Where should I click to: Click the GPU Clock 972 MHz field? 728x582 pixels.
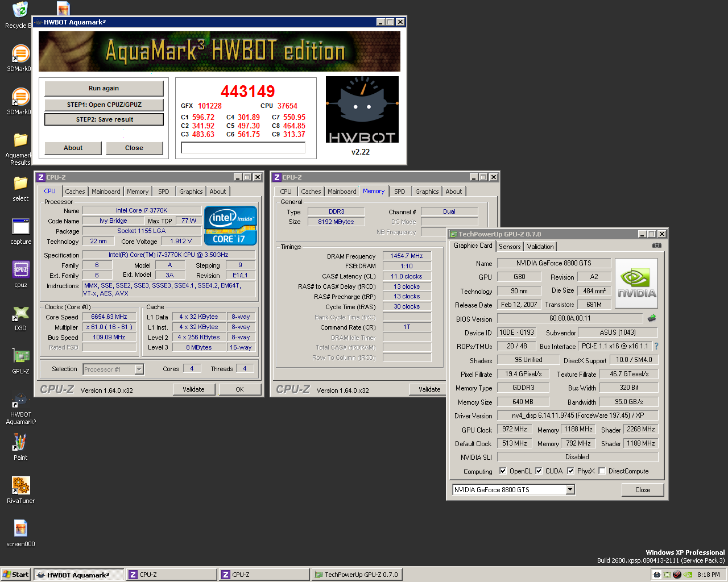point(515,429)
